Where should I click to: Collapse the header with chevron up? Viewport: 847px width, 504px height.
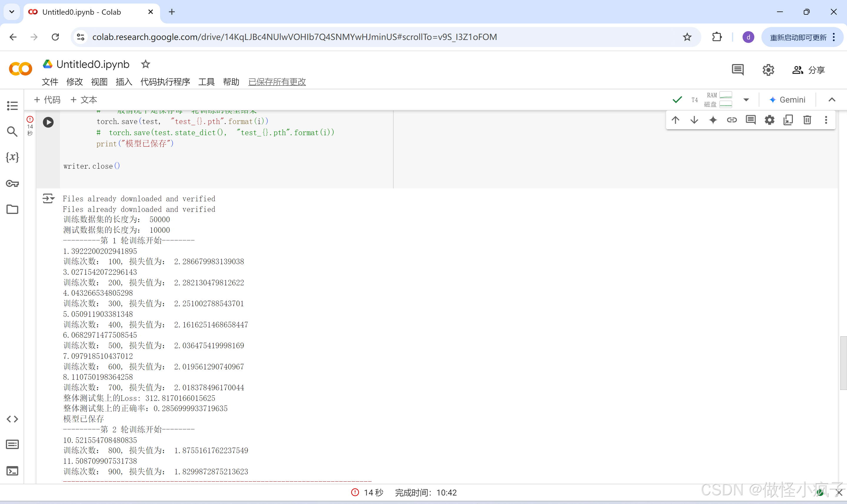coord(832,100)
